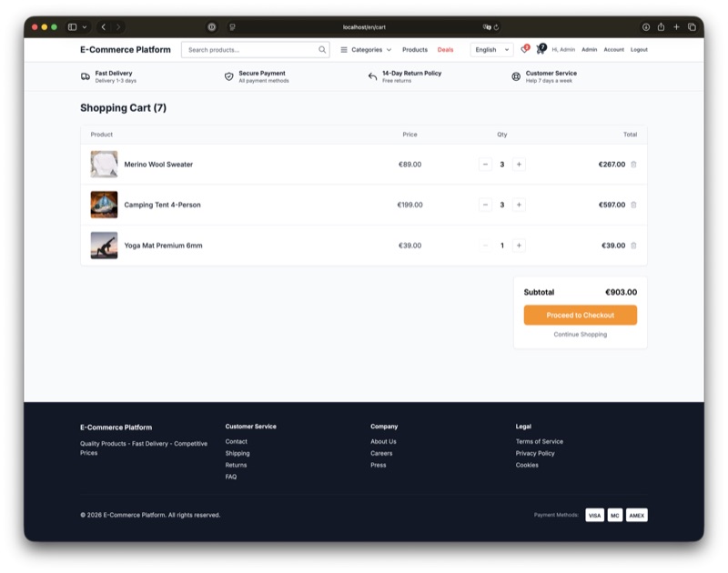Open the wishlist heart icon
Screen dimensions: 728x573
[524, 49]
